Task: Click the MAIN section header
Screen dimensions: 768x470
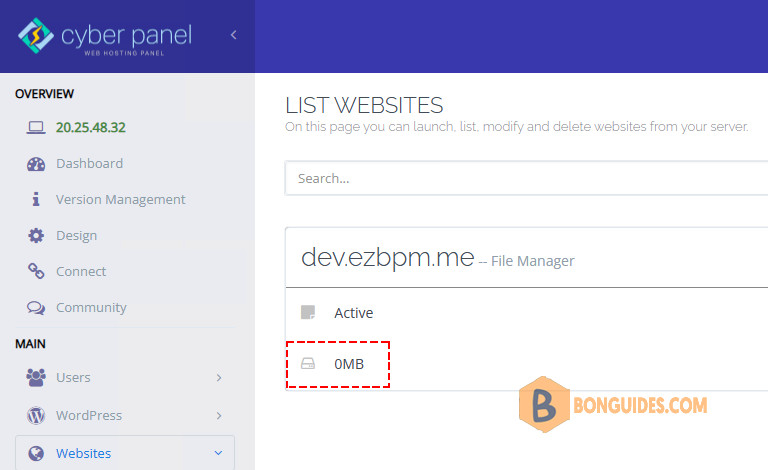Action: pos(30,344)
